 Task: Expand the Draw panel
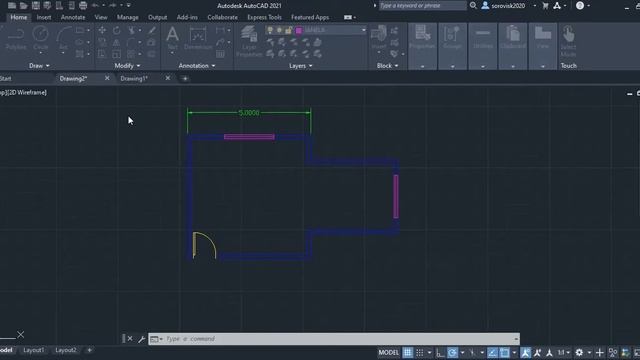click(x=39, y=65)
